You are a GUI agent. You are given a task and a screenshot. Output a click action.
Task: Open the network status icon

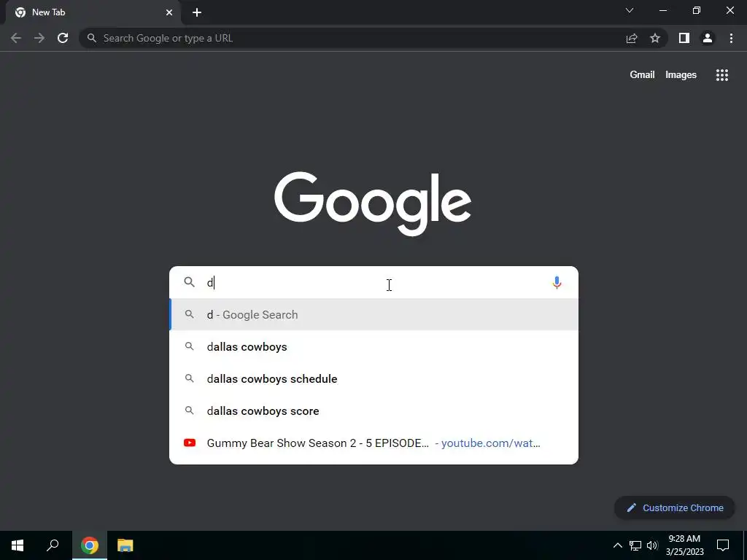(635, 545)
